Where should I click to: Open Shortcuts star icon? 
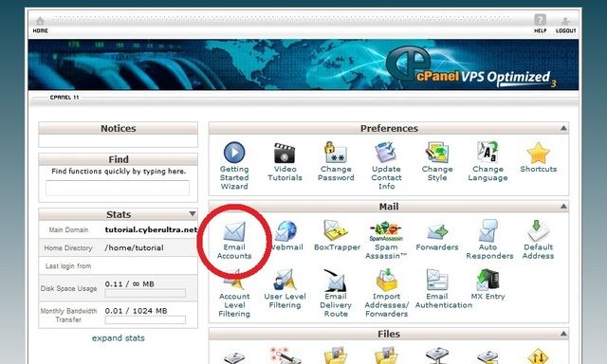[x=538, y=154]
